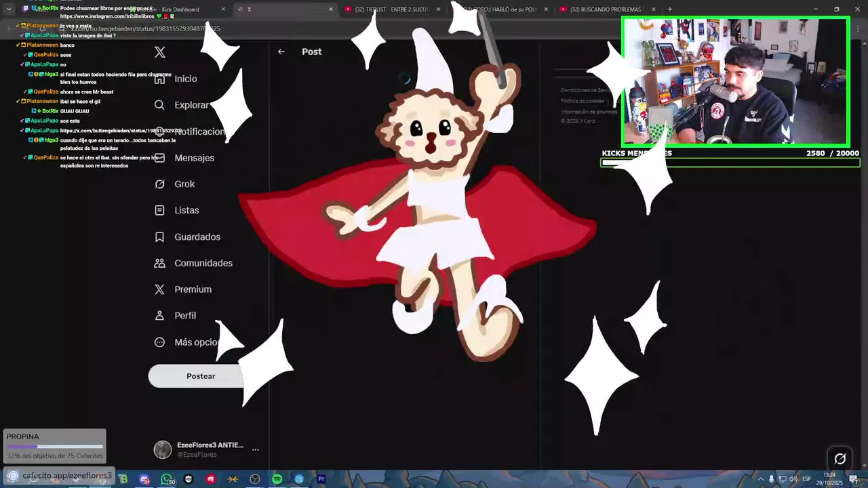This screenshot has width=868, height=488.
Task: Go back with the Post arrow
Action: pyautogui.click(x=281, y=52)
